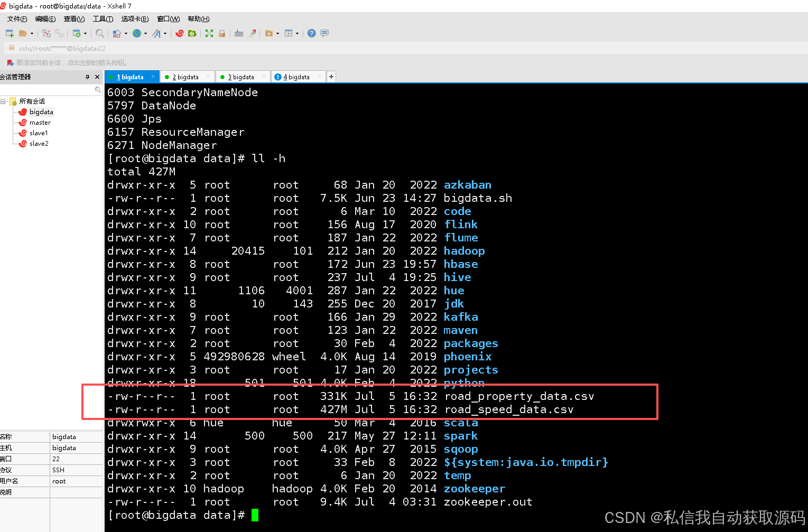Screen dimensions: 808x532
Task: Close the '4 bigdata' tab
Action: [320, 77]
